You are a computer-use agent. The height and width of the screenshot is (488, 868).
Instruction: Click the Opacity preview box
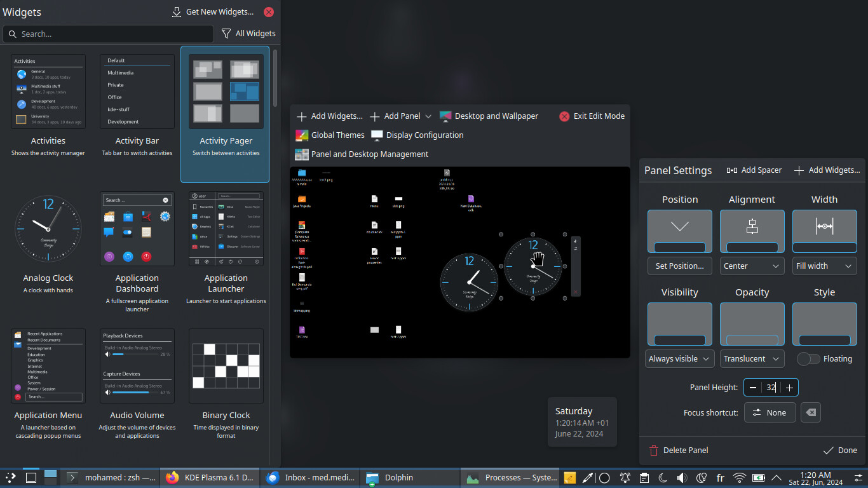click(x=752, y=324)
